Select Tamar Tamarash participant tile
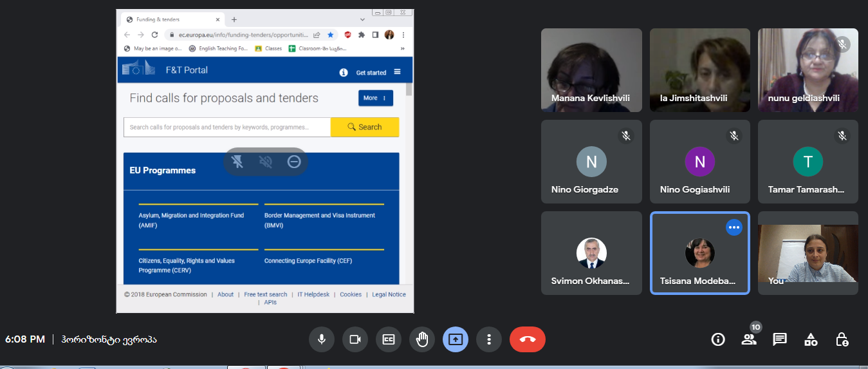This screenshot has height=369, width=868. pos(808,162)
